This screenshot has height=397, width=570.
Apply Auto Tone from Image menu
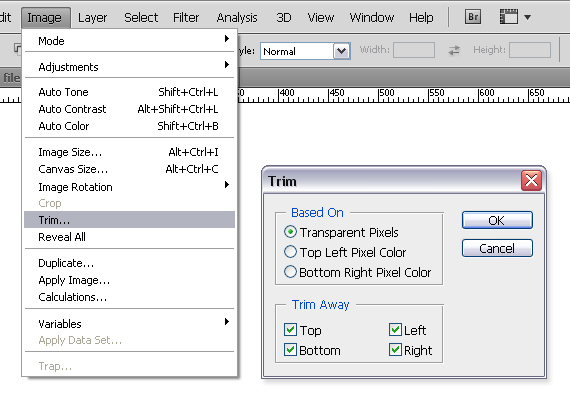pyautogui.click(x=129, y=92)
